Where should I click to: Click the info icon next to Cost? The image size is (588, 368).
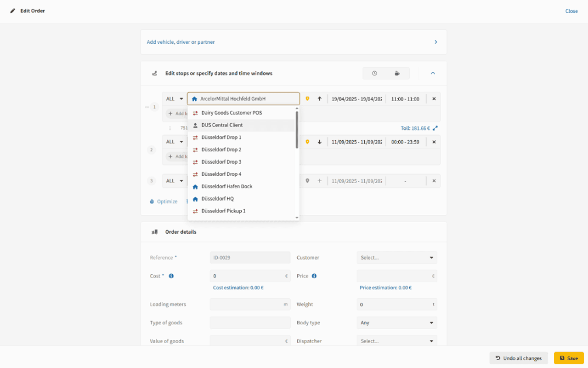click(171, 276)
